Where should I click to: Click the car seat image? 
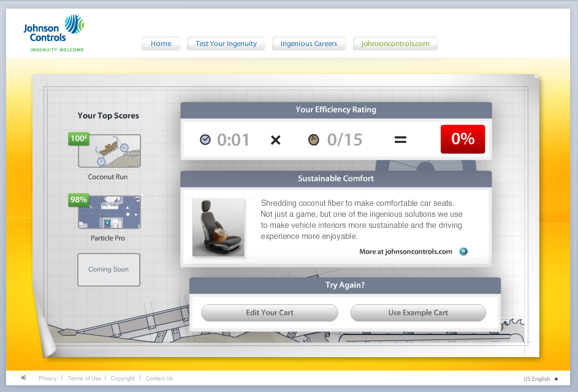coord(218,227)
